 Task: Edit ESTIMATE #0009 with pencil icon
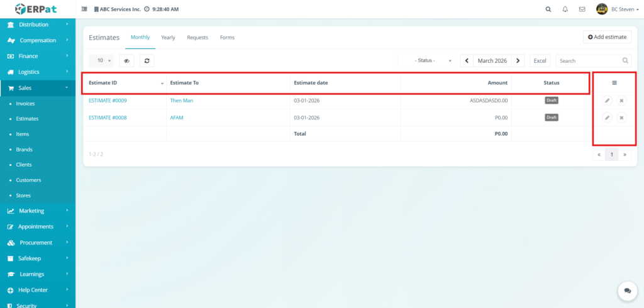click(607, 101)
